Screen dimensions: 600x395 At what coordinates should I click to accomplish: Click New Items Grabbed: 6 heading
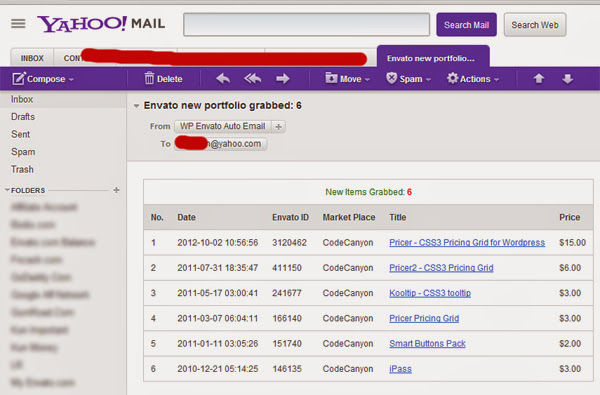pos(368,192)
